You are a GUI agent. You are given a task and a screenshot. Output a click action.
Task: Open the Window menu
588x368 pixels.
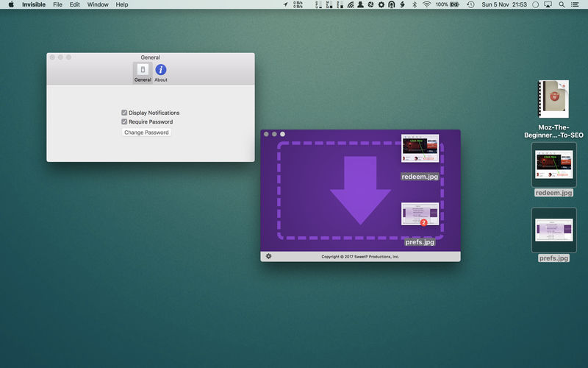(x=98, y=4)
